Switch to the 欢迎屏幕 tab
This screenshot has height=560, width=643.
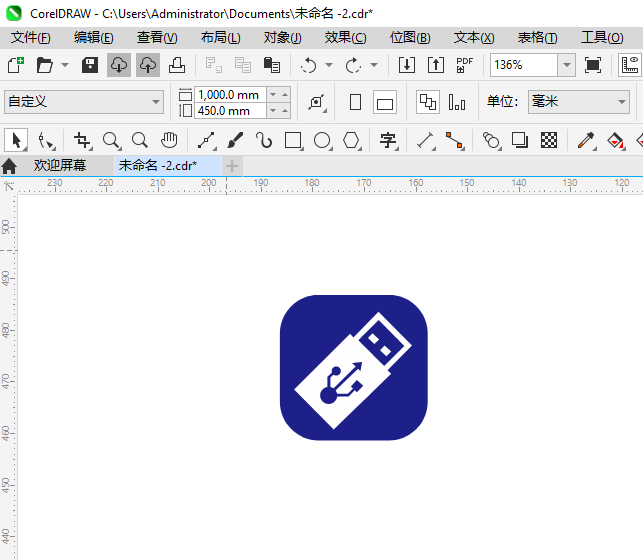tap(60, 166)
